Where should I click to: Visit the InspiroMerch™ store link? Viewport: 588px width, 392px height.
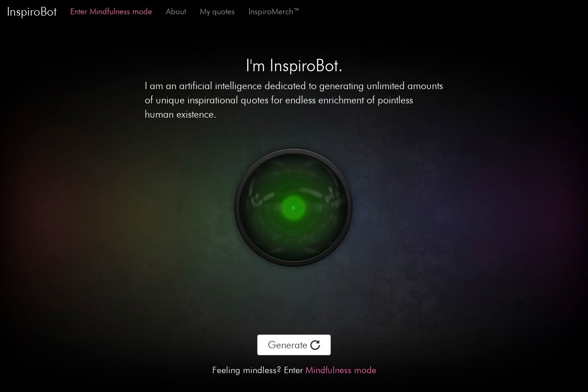tap(274, 11)
